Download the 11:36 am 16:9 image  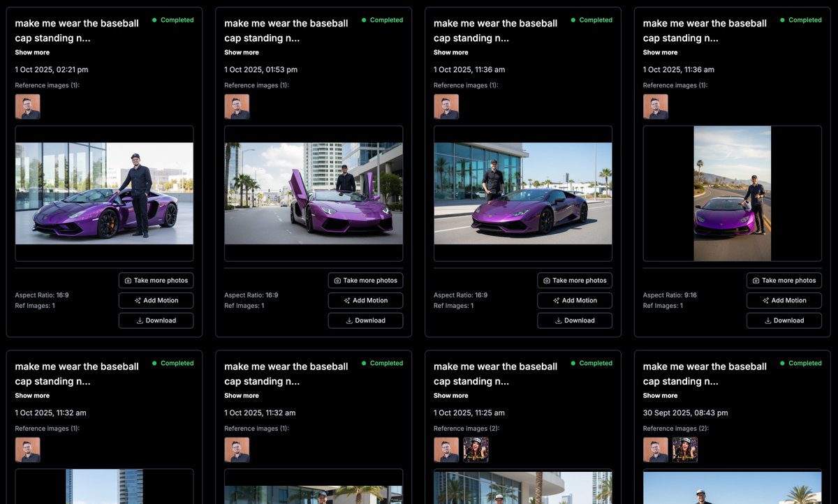(575, 320)
